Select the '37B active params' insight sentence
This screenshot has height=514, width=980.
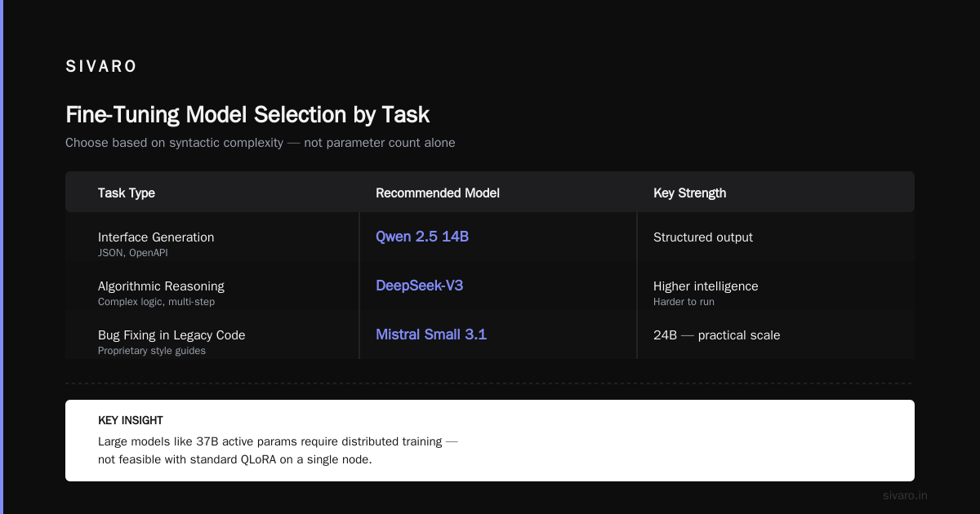(278, 441)
